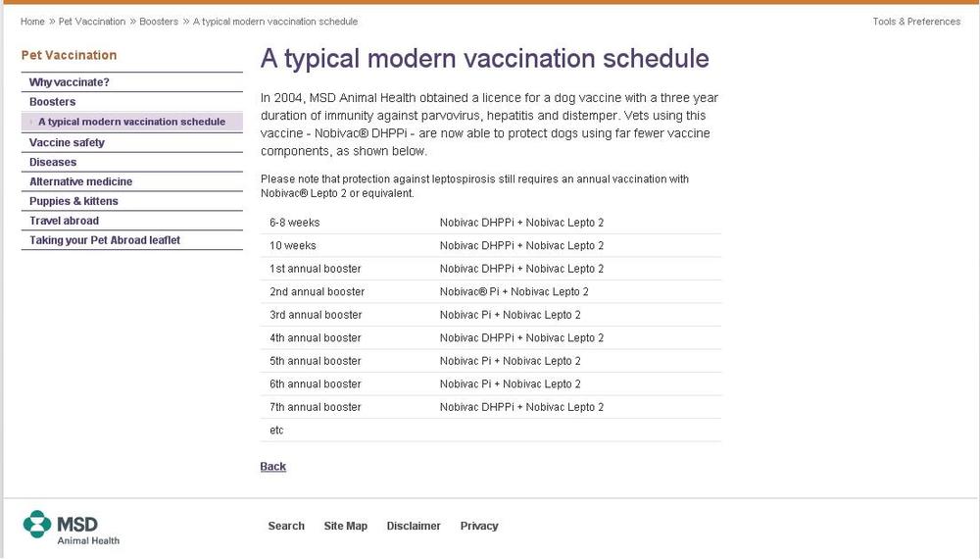
Task: Click the MSD Animal Health logo
Action: [x=72, y=528]
